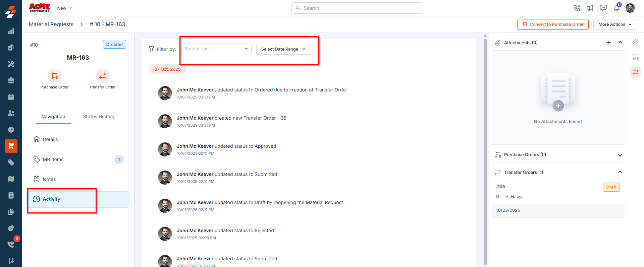
Task: Open the chat messages icon in header
Action: [603, 8]
